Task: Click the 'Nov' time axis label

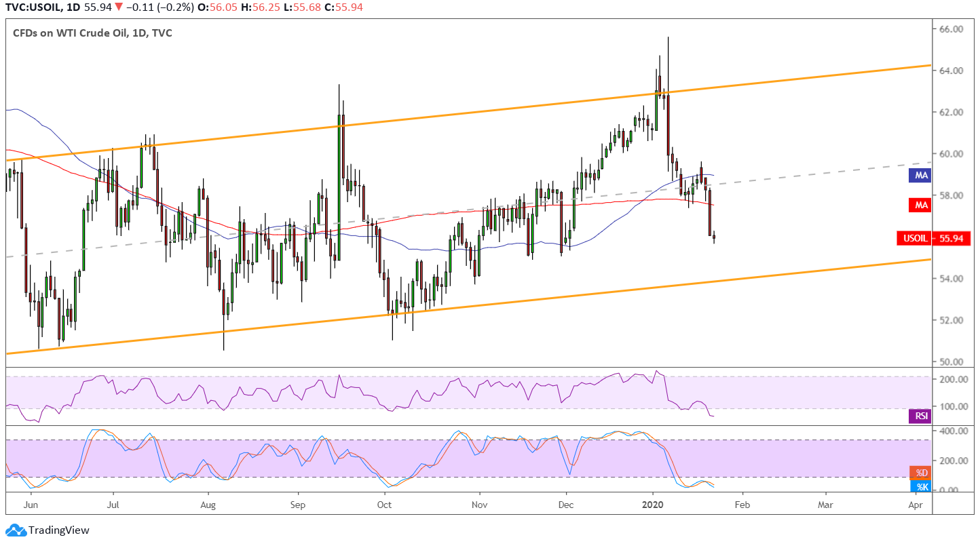Action: (x=480, y=505)
